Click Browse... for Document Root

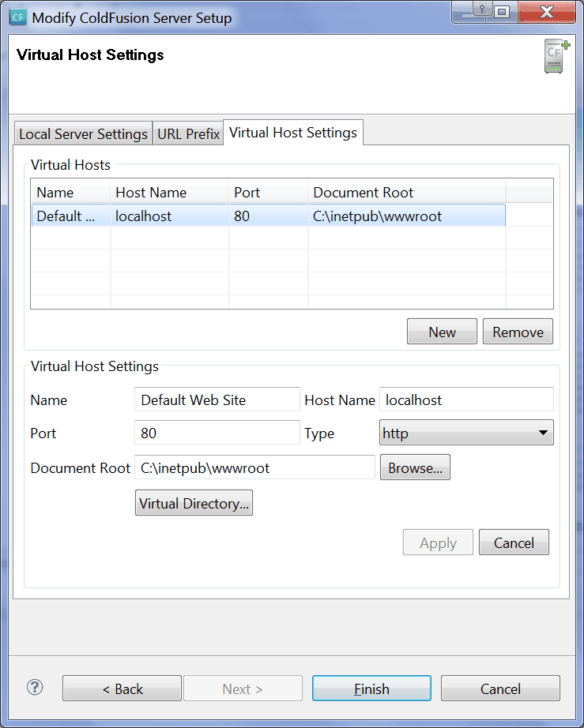[416, 467]
